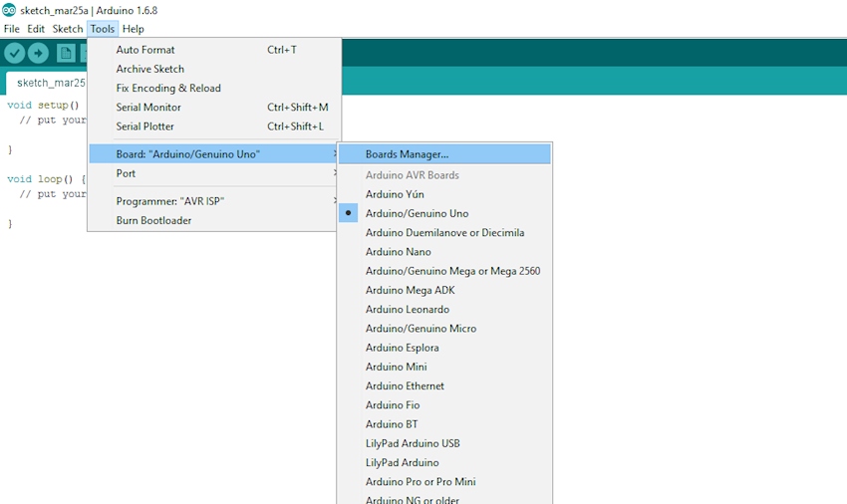847x504 pixels.
Task: Select the Arduino BT board
Action: 444,424
